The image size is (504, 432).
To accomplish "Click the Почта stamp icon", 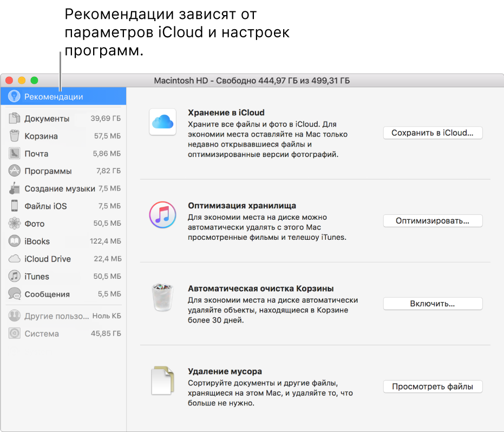I will pyautogui.click(x=14, y=154).
